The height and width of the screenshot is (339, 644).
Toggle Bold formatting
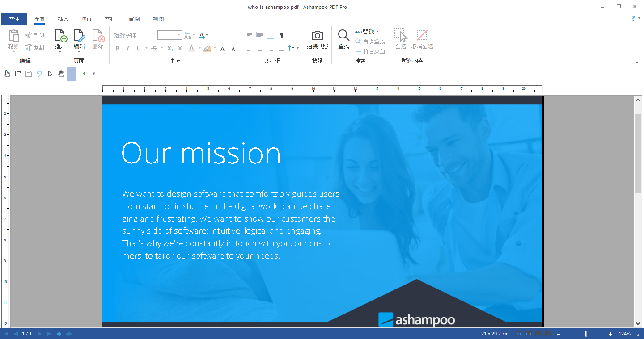click(118, 48)
